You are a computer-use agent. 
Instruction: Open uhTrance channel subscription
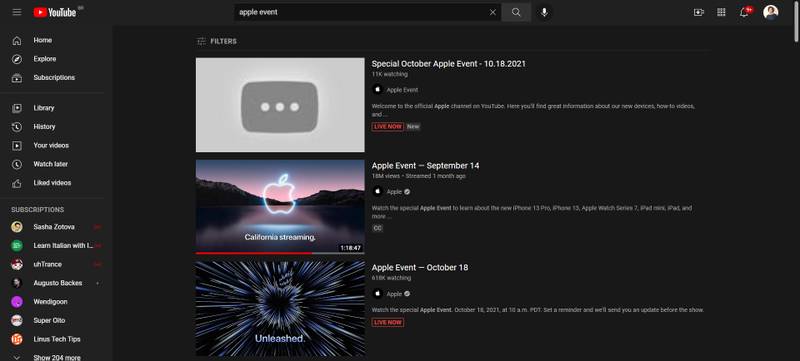click(56, 265)
